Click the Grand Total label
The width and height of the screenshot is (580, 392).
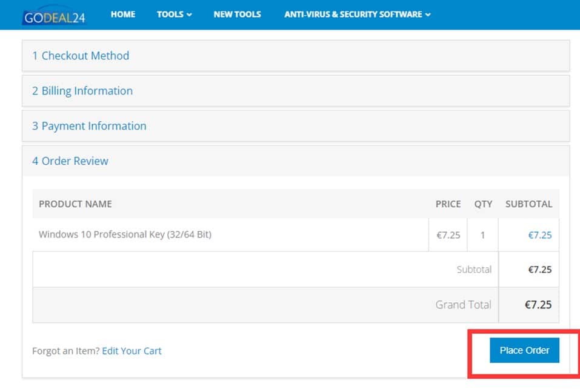(x=463, y=305)
